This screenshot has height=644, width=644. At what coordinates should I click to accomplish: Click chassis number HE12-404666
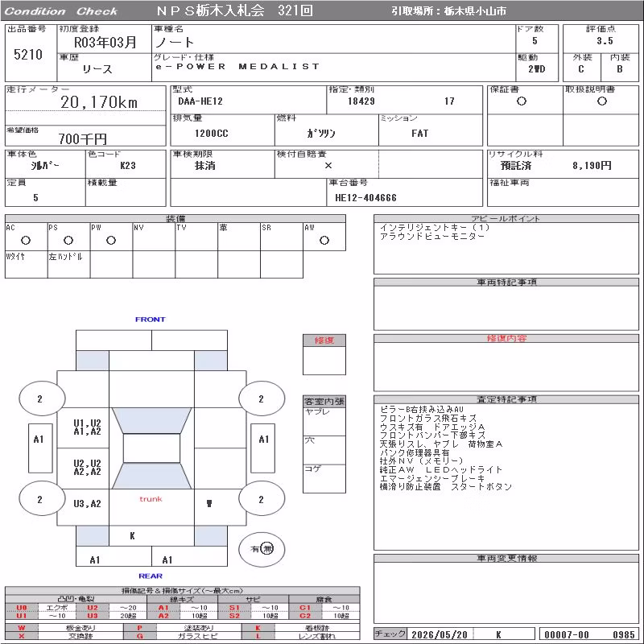[365, 197]
